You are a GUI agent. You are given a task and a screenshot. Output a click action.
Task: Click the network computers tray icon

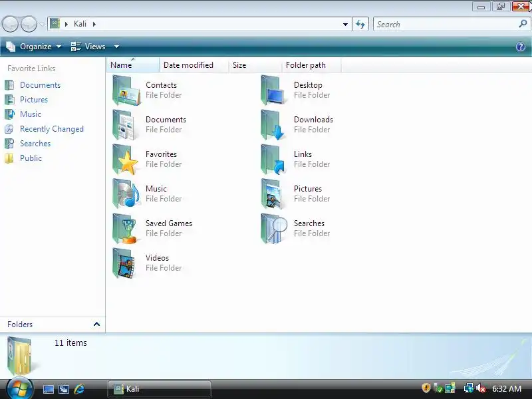point(469,388)
